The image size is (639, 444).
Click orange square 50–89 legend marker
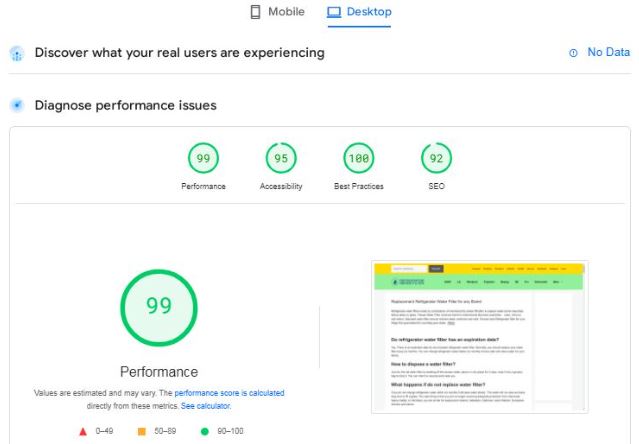pyautogui.click(x=141, y=431)
